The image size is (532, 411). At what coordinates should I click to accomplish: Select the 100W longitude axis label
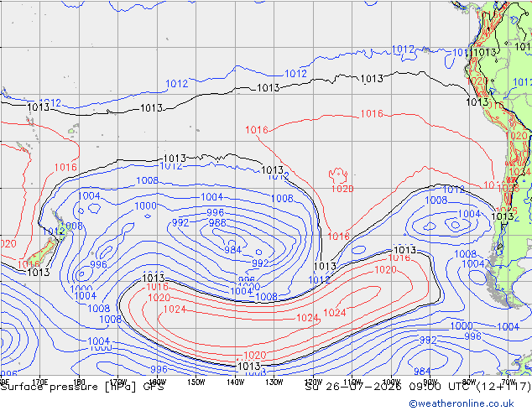(x=391, y=382)
